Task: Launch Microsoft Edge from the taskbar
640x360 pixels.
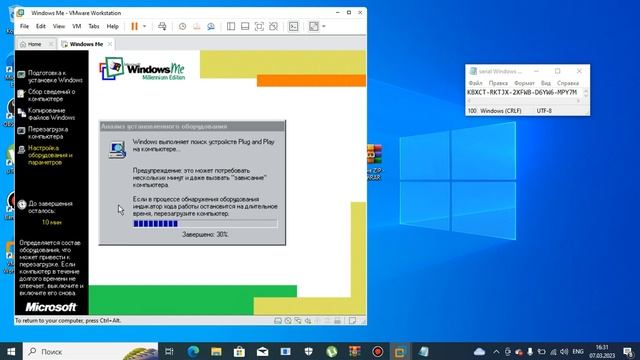Action: tap(193, 351)
